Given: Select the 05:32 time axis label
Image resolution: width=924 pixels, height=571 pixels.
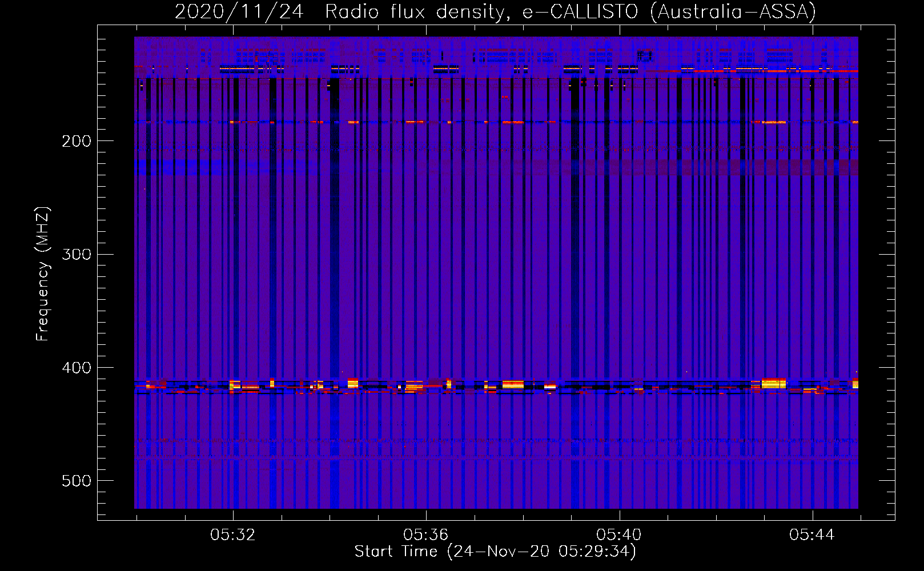Looking at the screenshot, I should [232, 535].
